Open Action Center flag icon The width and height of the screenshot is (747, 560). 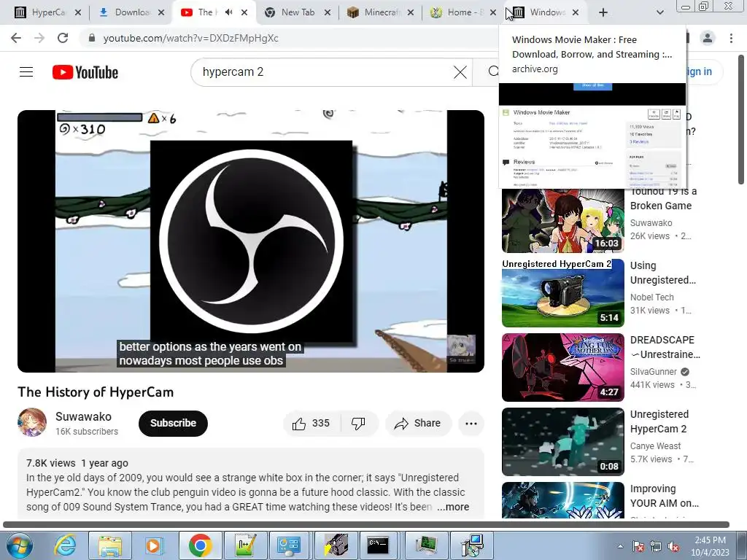pyautogui.click(x=638, y=547)
